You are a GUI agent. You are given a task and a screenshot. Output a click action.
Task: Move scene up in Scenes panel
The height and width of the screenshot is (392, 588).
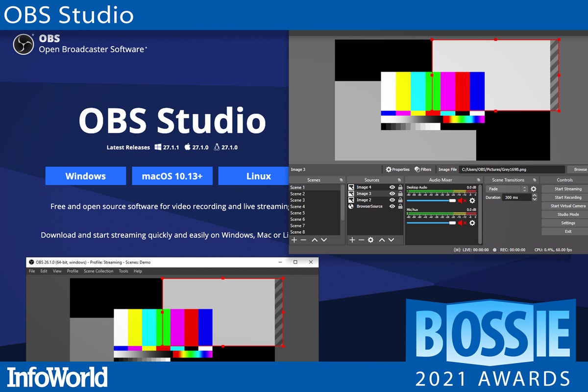pos(315,240)
